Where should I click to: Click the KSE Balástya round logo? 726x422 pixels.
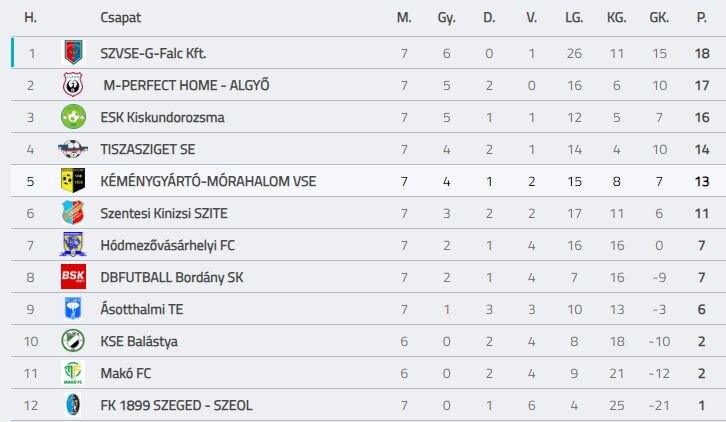point(73,340)
